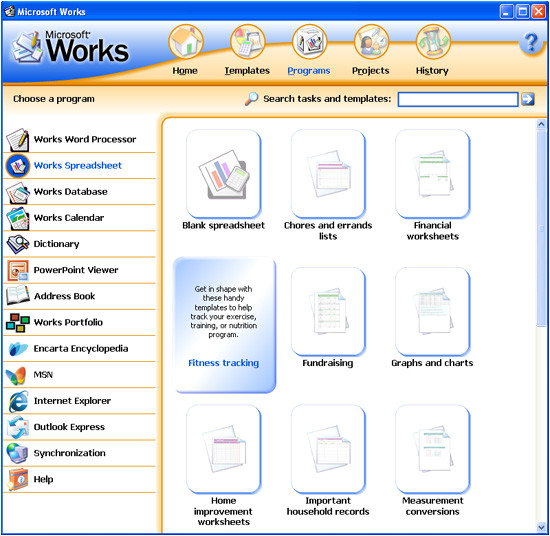This screenshot has height=536, width=550.
Task: Select the Works Spreadsheet icon
Action: (18, 166)
